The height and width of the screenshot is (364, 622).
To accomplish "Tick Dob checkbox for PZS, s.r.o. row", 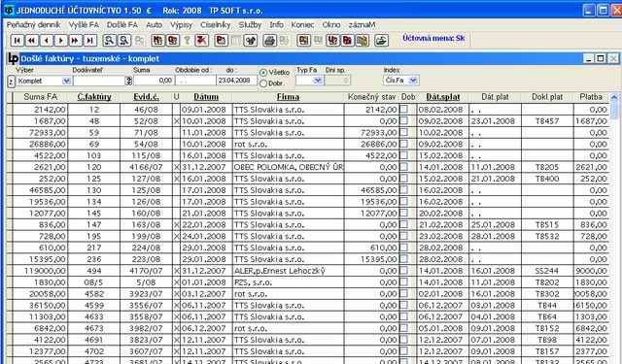I will click(x=404, y=281).
